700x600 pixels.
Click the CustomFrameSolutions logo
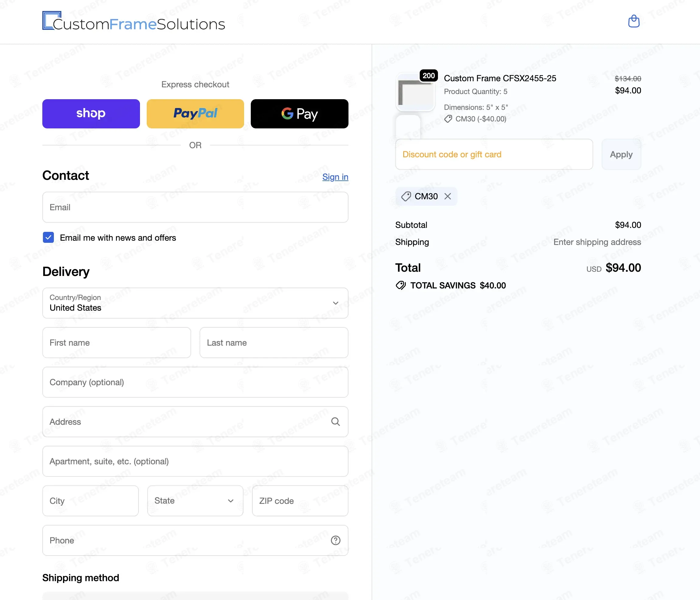point(133,22)
